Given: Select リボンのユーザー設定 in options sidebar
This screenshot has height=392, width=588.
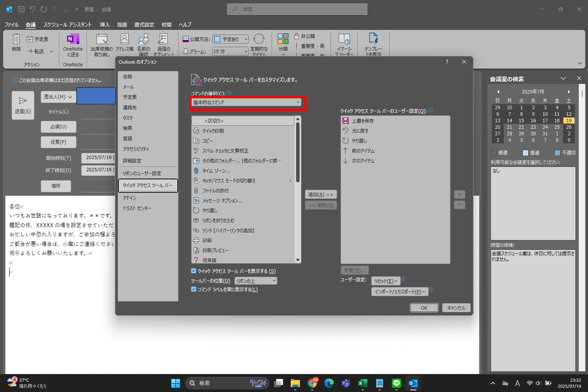Looking at the screenshot, I should pyautogui.click(x=148, y=173).
